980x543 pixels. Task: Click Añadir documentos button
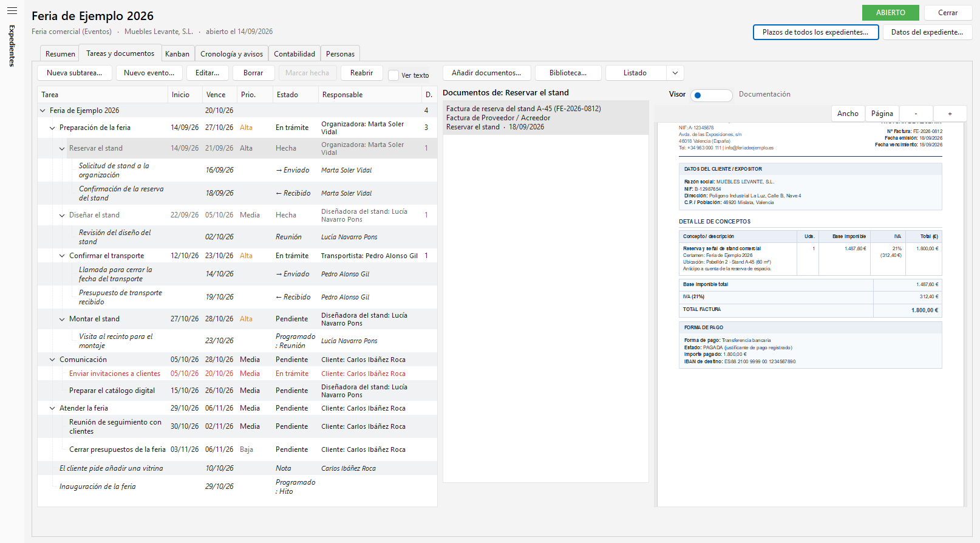click(486, 73)
